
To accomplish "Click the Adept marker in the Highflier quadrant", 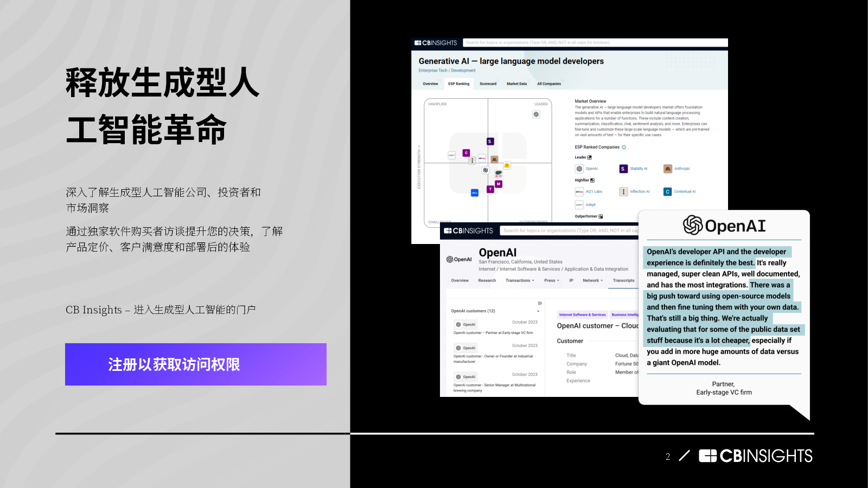I will pyautogui.click(x=451, y=155).
